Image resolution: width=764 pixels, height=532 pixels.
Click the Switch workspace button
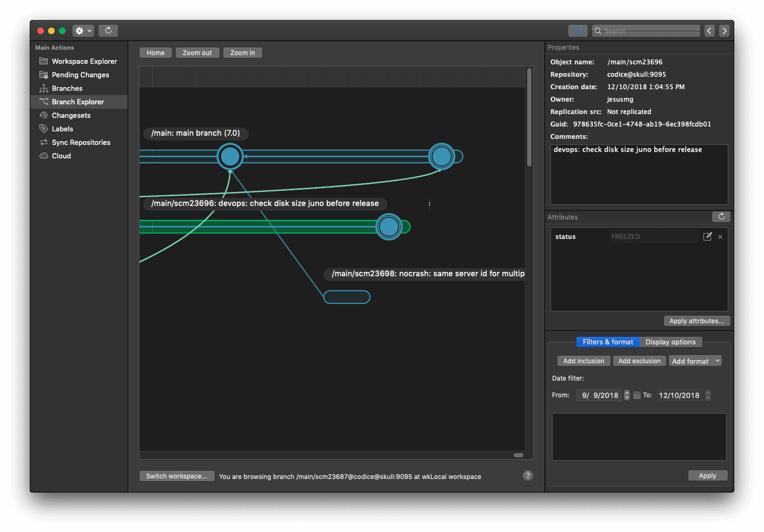177,476
